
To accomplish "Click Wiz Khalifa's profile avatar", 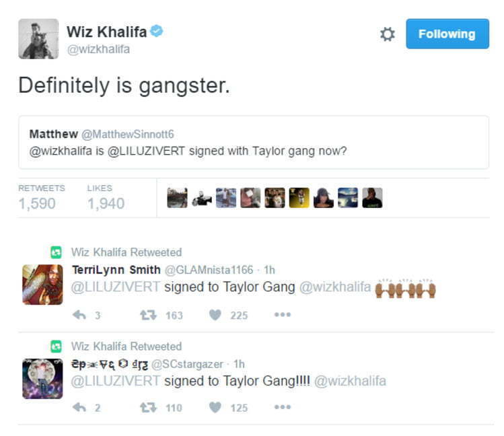I will (38, 39).
